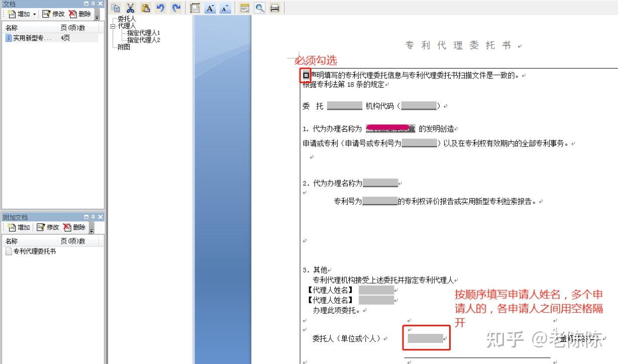This screenshot has height=364, width=618.
Task: Select the 委托人 tree node
Action: 127,19
